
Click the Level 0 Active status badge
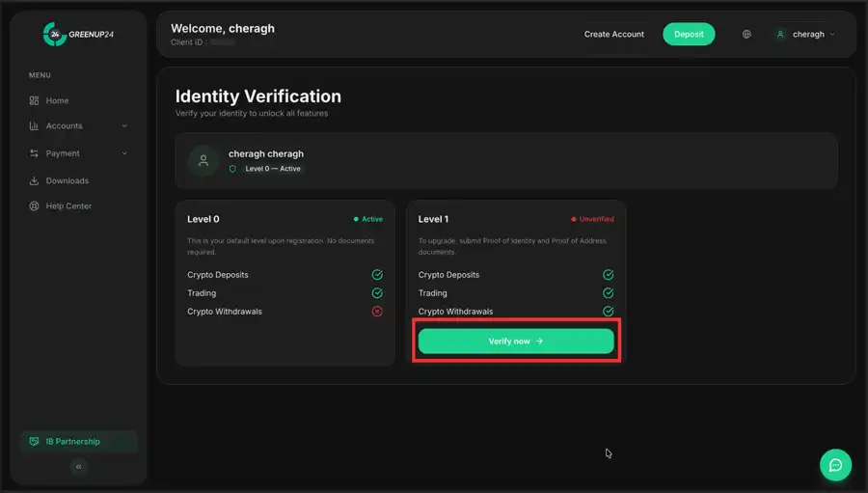coord(368,219)
